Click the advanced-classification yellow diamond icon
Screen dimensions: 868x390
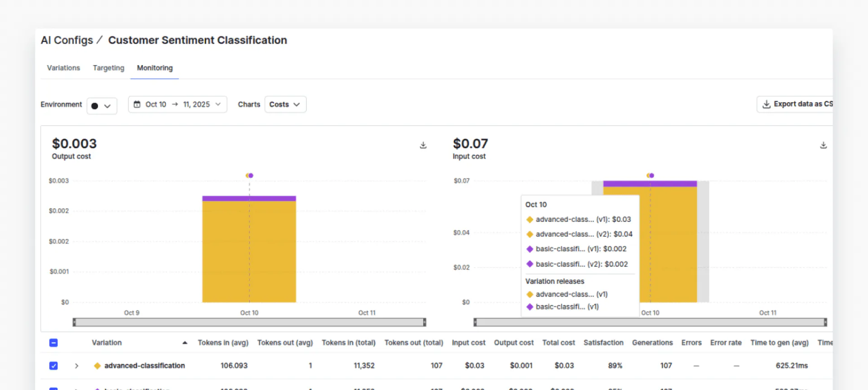click(x=97, y=366)
